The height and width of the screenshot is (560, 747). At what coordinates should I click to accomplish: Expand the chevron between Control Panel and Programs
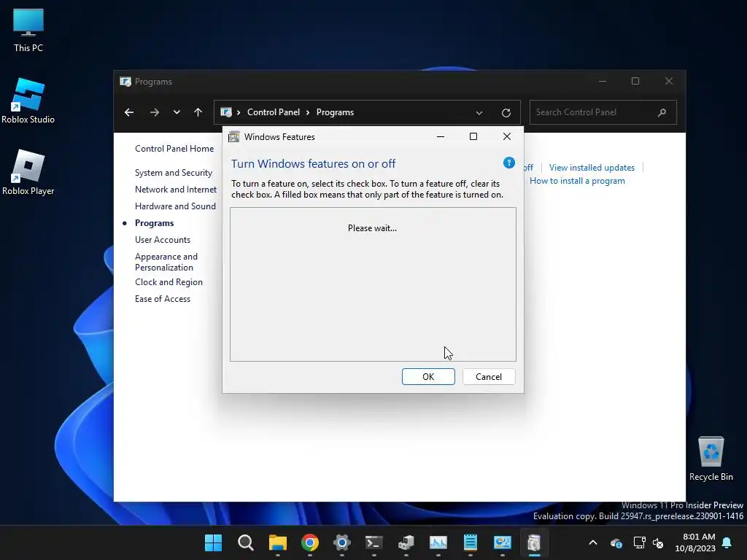click(308, 112)
